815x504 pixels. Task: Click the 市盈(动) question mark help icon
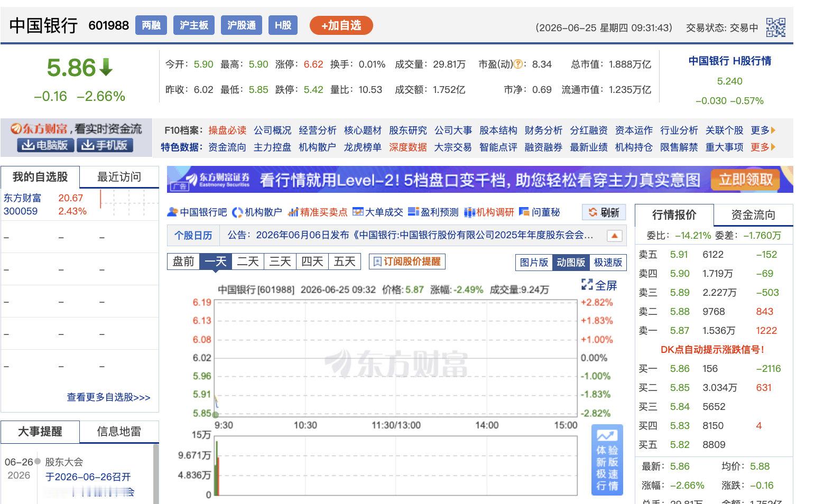click(518, 64)
